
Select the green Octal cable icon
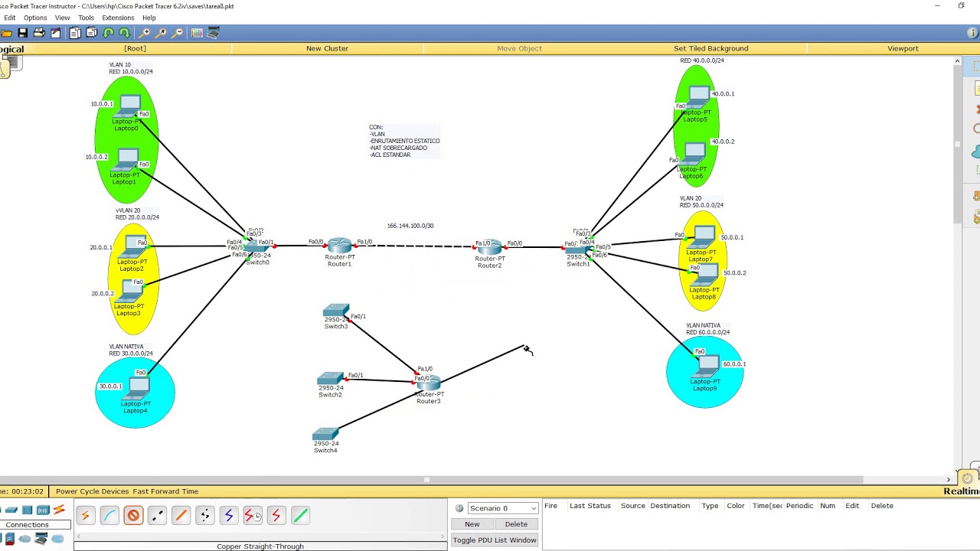(300, 516)
